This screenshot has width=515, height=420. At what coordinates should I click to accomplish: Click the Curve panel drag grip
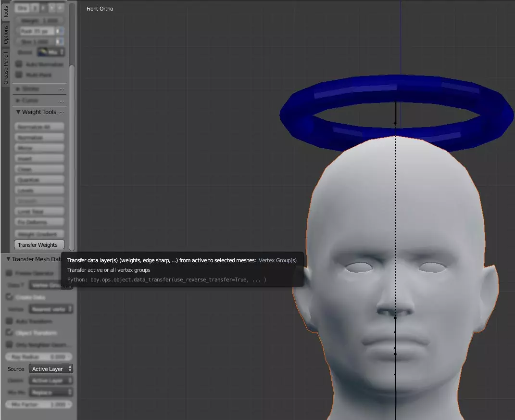point(61,101)
